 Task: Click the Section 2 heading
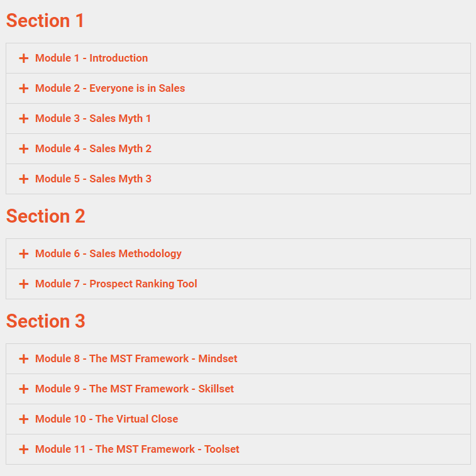pos(46,216)
